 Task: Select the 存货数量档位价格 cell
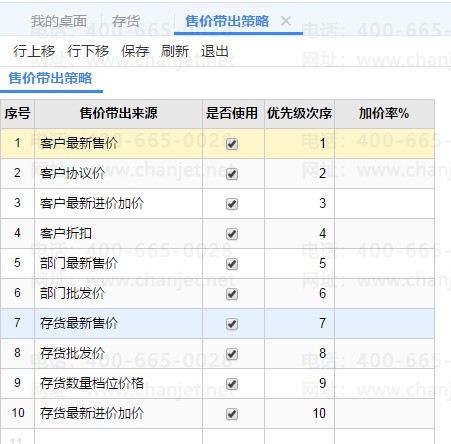118,383
